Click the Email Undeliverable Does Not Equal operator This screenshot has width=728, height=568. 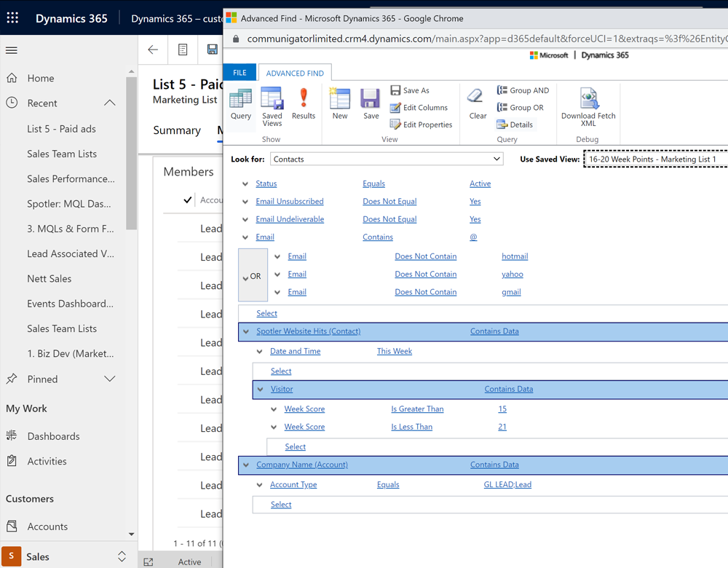click(389, 219)
